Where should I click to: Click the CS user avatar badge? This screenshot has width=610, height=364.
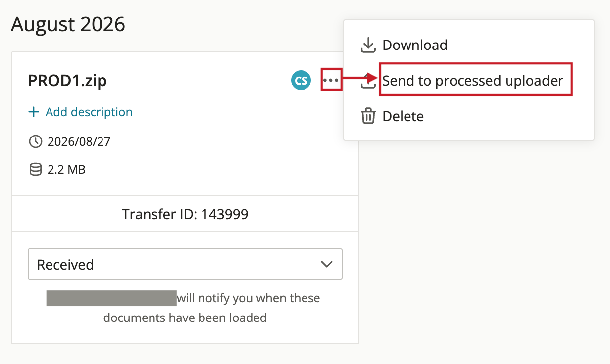tap(301, 80)
